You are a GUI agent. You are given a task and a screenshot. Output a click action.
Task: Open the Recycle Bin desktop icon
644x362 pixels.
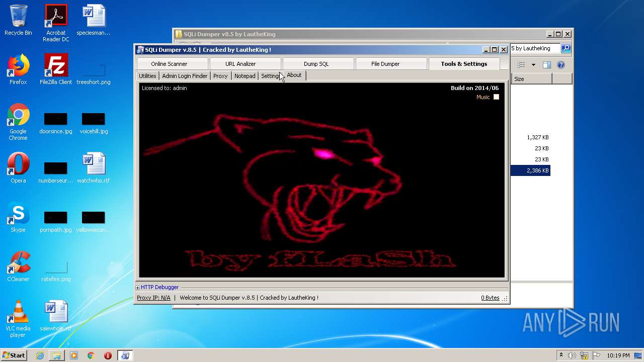[18, 21]
